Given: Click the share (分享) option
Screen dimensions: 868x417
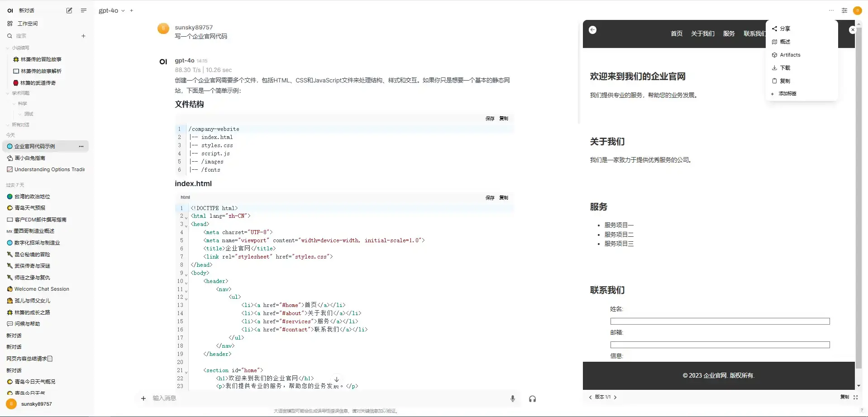Looking at the screenshot, I should [x=783, y=29].
